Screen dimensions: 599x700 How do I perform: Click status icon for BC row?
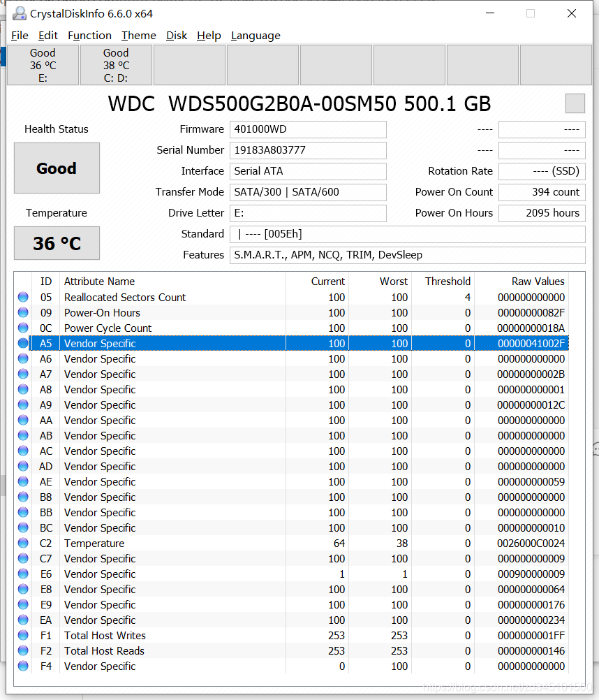click(23, 527)
